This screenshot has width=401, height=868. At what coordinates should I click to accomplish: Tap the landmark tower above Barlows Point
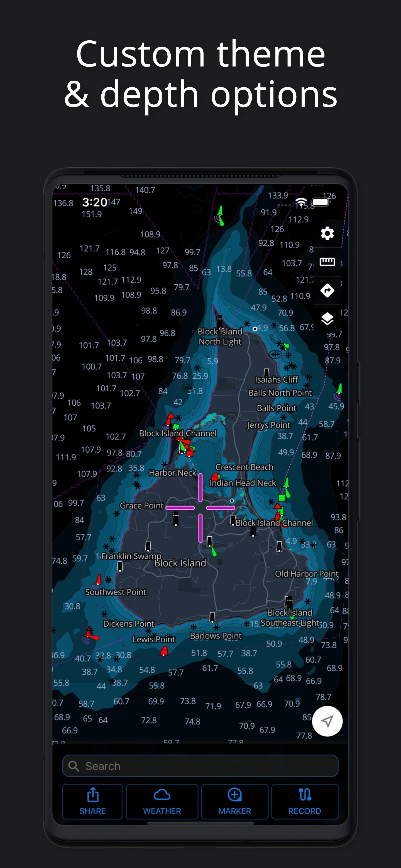[212, 617]
